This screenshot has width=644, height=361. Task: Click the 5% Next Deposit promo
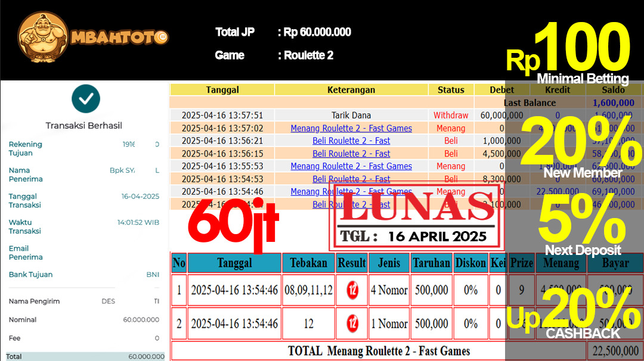tap(581, 223)
